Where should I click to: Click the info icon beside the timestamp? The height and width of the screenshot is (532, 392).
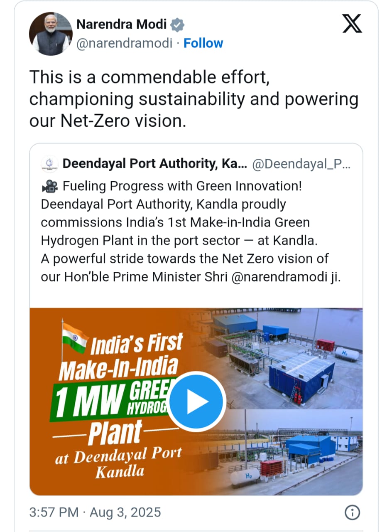[352, 512]
